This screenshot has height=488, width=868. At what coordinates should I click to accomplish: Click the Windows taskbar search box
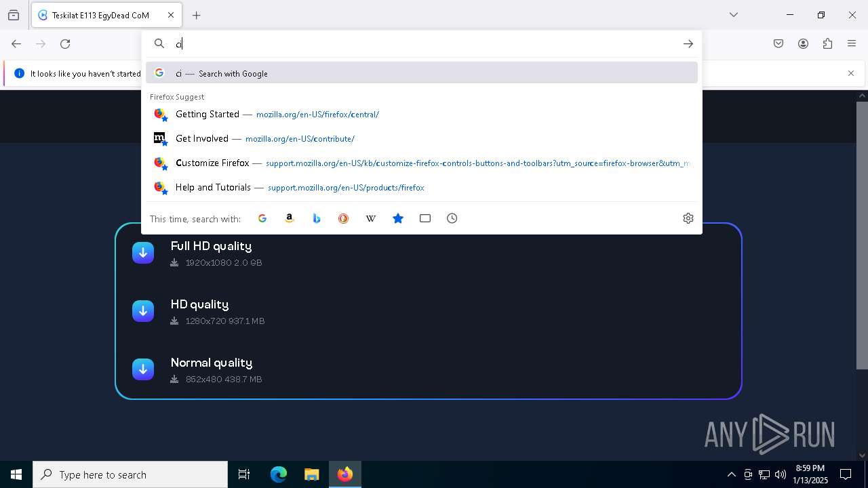[130, 474]
